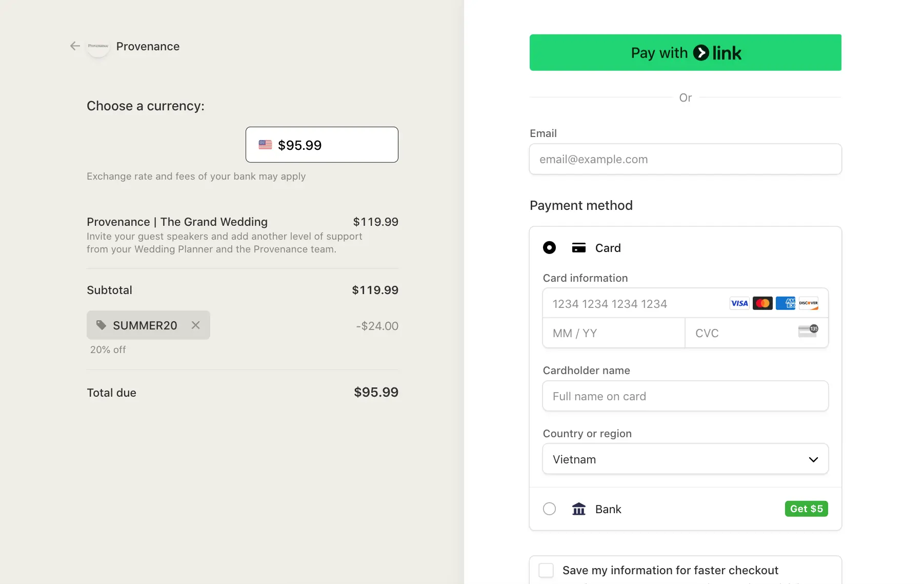This screenshot has height=584, width=924.
Task: Click the Discover card brand icon
Action: coord(809,303)
